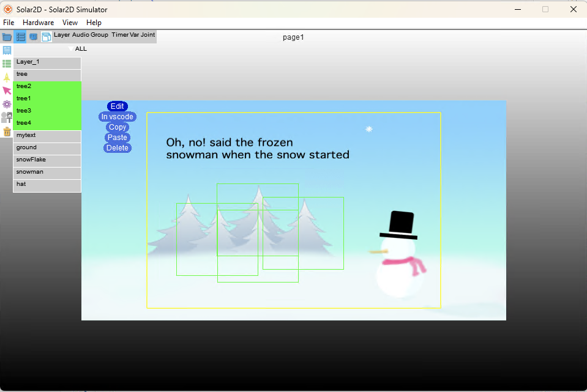
Task: Switch to the Group tab
Action: pos(99,35)
